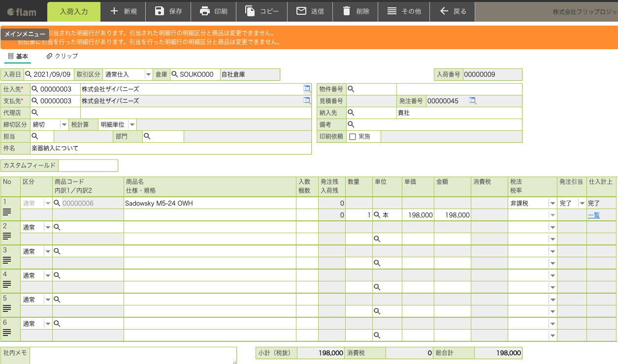Click the 仕入先 search magnifier icon

click(34, 89)
